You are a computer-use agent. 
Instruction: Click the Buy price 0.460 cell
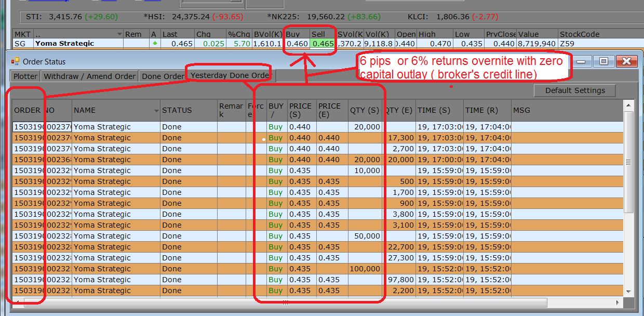coord(297,44)
